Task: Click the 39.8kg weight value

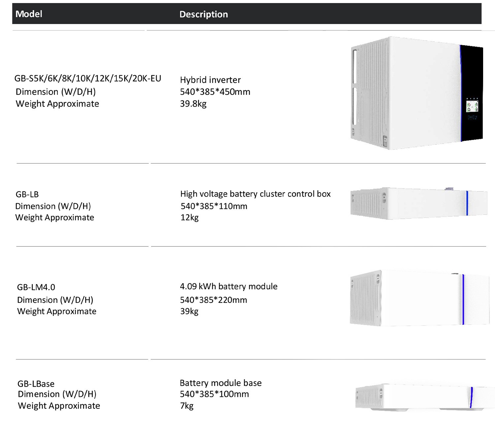Action: click(193, 104)
